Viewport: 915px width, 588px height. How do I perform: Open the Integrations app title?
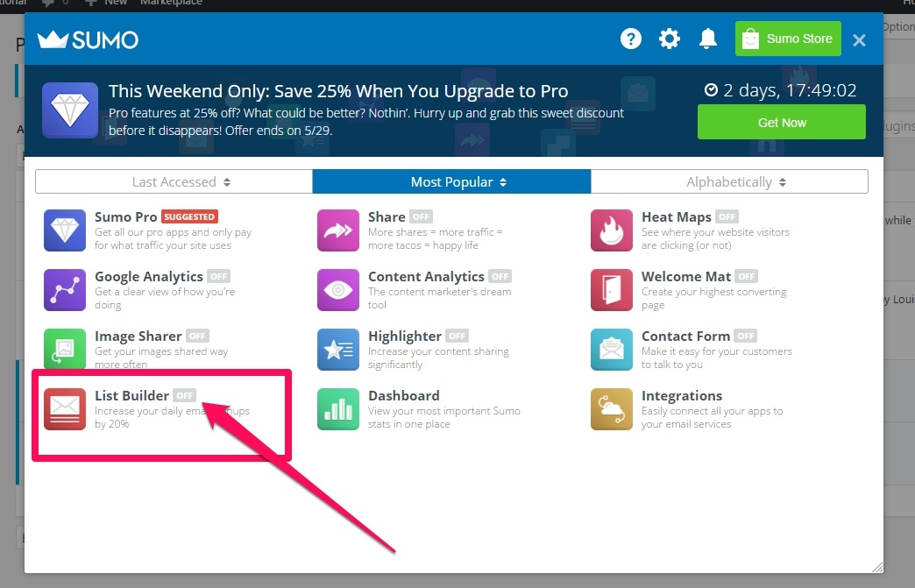click(x=682, y=395)
